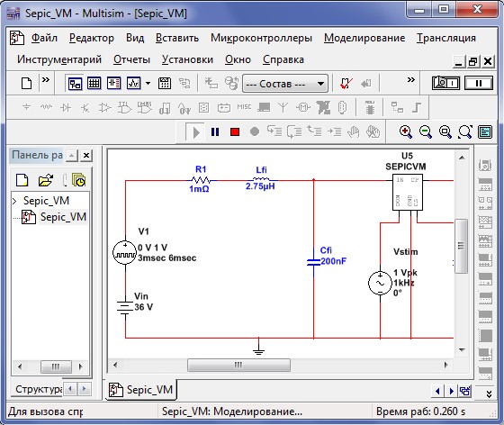Pause the running simulation
Screen dimensions: 504x425
click(215, 132)
